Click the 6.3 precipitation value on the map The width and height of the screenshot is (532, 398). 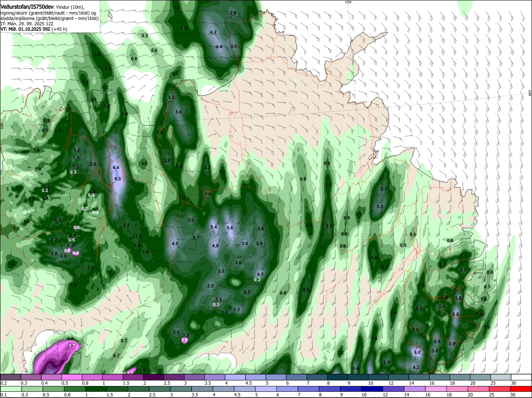tap(118, 179)
